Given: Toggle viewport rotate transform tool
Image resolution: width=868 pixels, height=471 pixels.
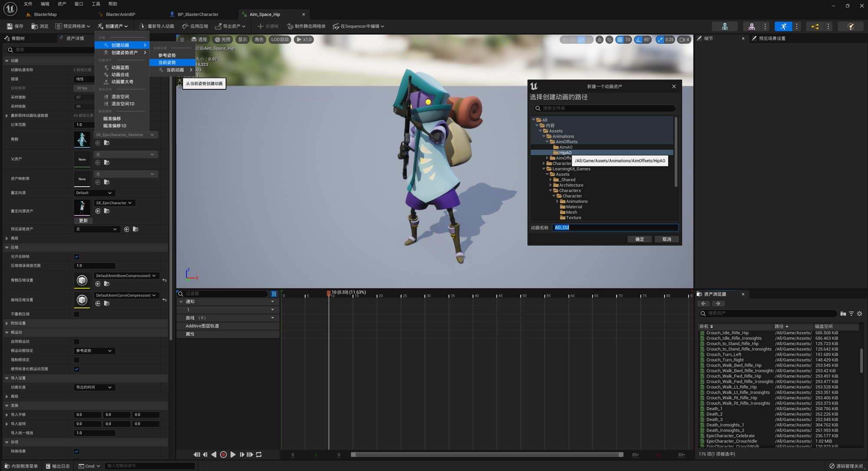Looking at the screenshot, I should pyautogui.click(x=581, y=39).
